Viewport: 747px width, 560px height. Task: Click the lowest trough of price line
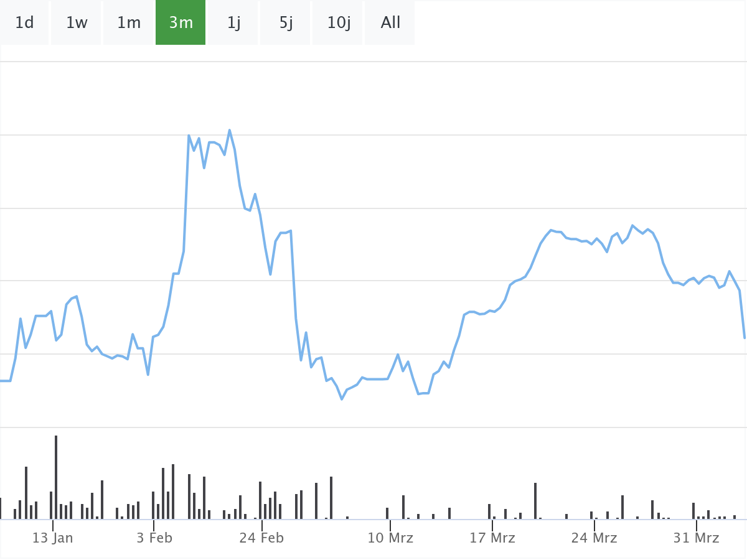pos(342,399)
